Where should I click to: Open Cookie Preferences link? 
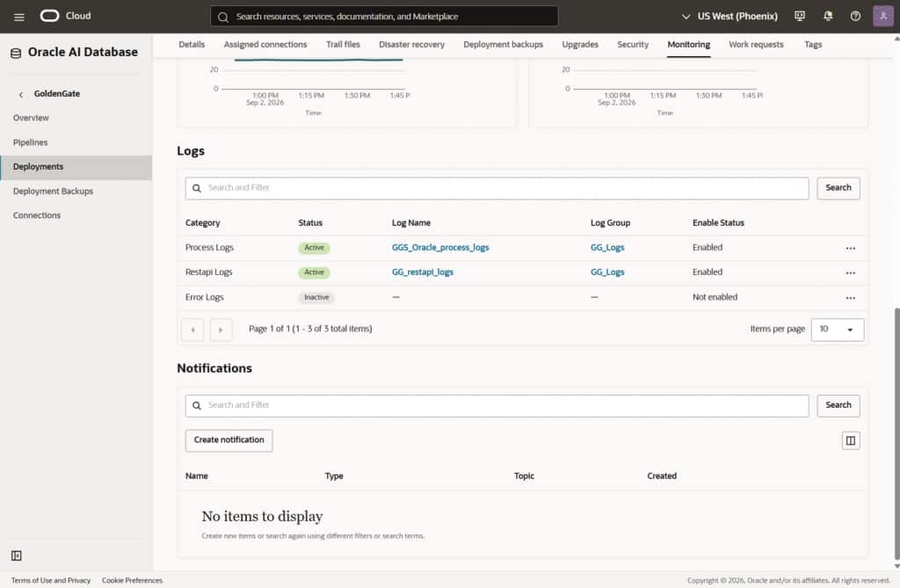(x=132, y=581)
